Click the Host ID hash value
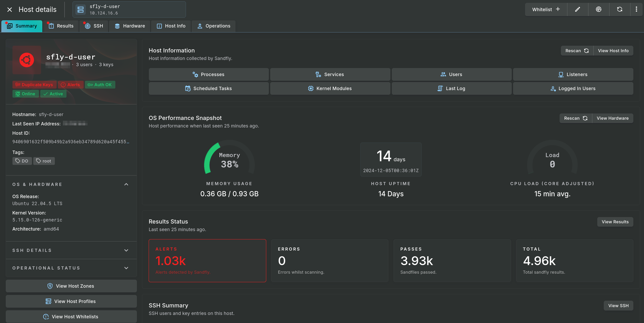Viewport: 644px width, 323px height. pyautogui.click(x=71, y=142)
